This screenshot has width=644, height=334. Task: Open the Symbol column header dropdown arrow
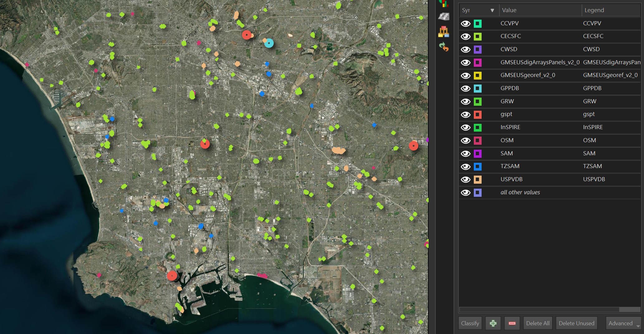[492, 10]
